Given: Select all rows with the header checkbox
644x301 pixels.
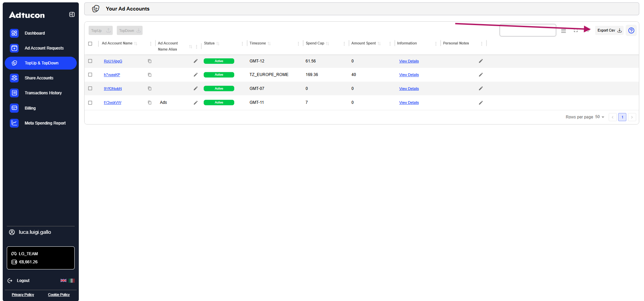Looking at the screenshot, I should tap(90, 43).
